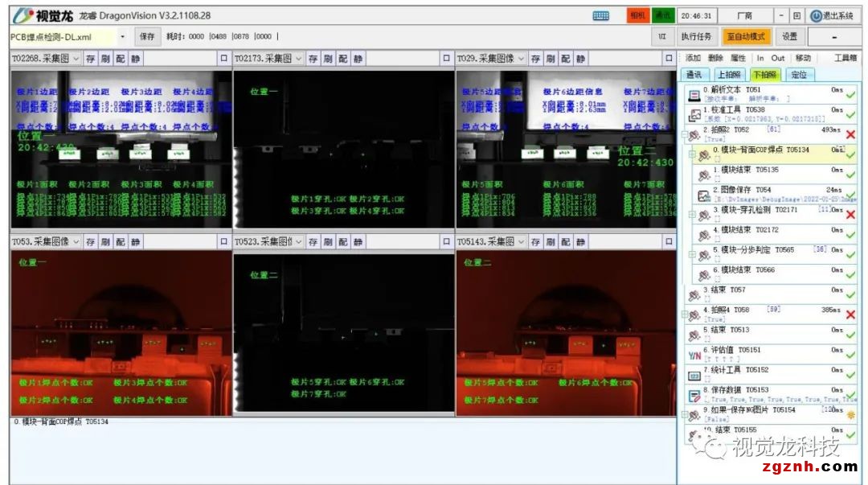Open the T02268 采集图 image source dropdown
Screen dimensions: 868x485
point(75,59)
